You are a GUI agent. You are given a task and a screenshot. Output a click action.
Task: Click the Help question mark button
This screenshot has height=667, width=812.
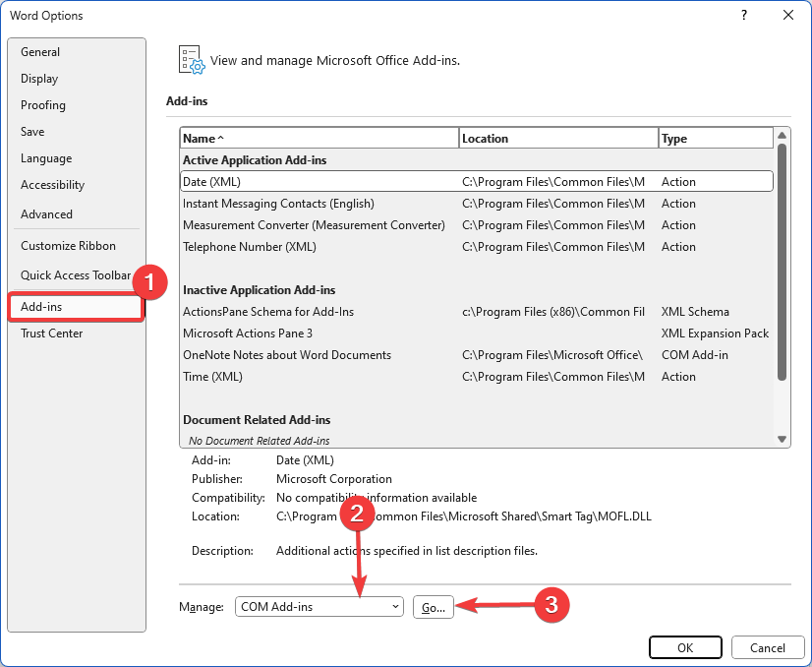[x=744, y=15]
